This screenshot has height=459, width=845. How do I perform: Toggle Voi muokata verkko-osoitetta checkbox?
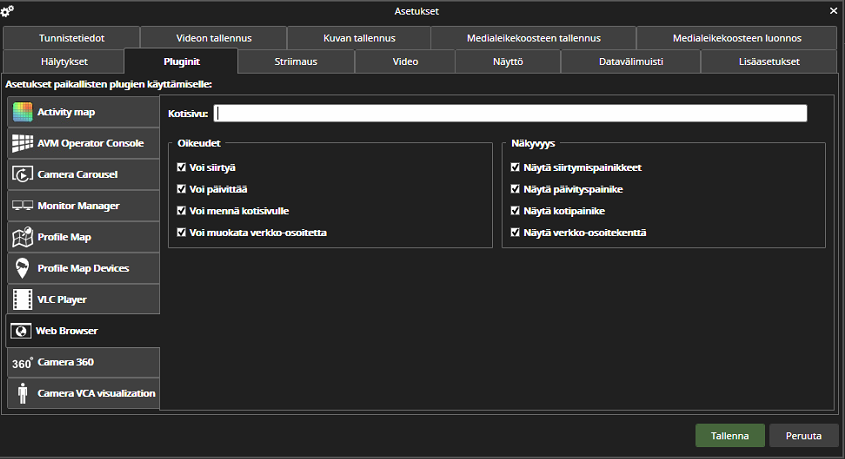tap(182, 232)
